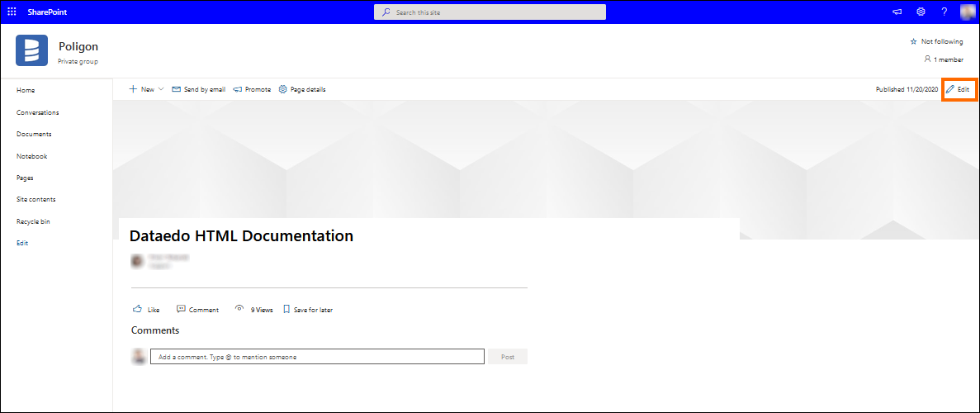This screenshot has height=413, width=980.
Task: Open the megaphone notifications icon
Action: (x=897, y=12)
